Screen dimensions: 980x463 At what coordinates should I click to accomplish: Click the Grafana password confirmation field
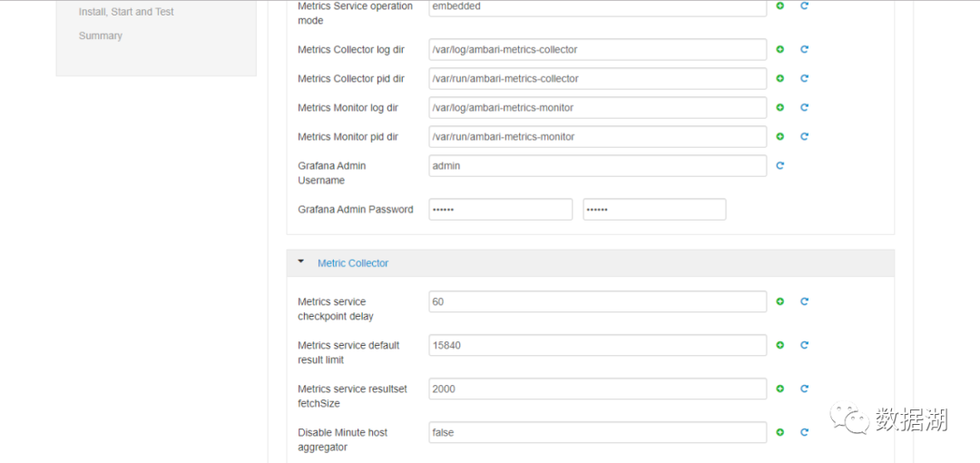coord(653,210)
